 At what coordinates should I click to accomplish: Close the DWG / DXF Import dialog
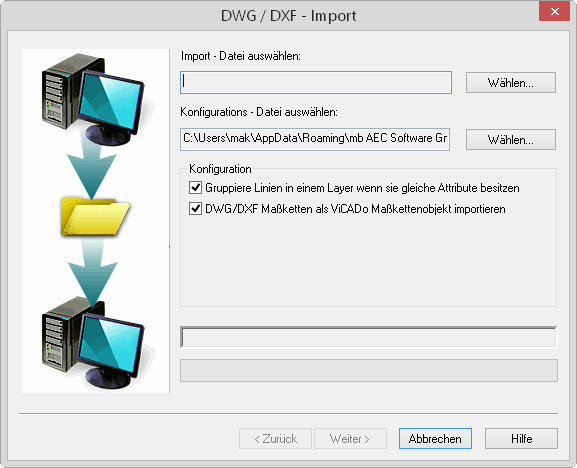(x=555, y=11)
